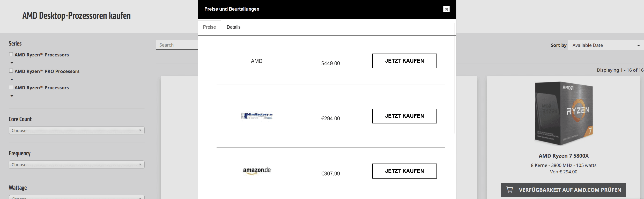The height and width of the screenshot is (199, 644).
Task: Check the AMD Ryzen PRO Processors checkbox
Action: point(11,71)
